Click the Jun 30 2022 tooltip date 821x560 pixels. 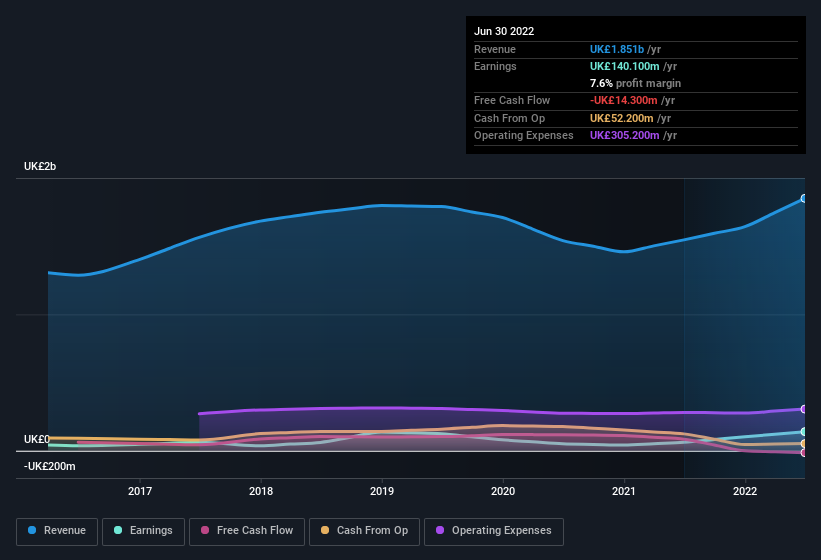click(504, 31)
